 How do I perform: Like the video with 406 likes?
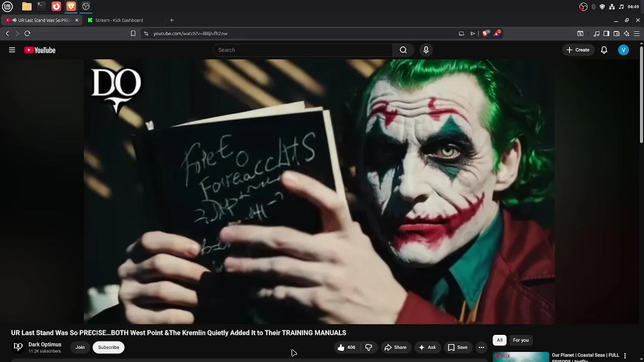346,347
